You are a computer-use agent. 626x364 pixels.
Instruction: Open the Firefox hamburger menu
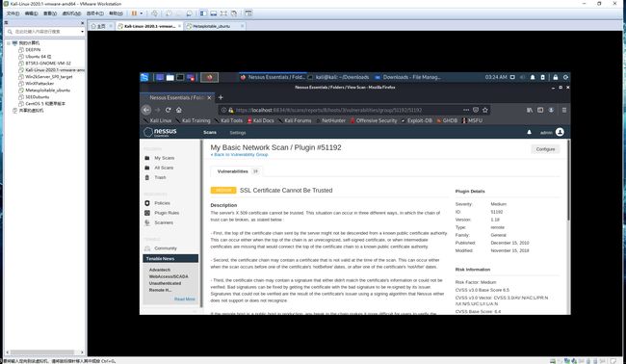pyautogui.click(x=564, y=110)
